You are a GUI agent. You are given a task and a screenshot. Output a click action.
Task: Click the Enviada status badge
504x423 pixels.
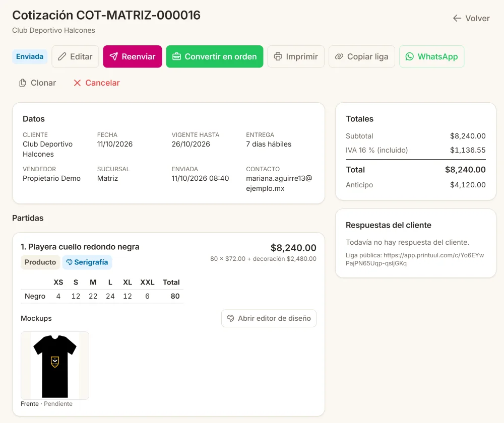click(30, 56)
